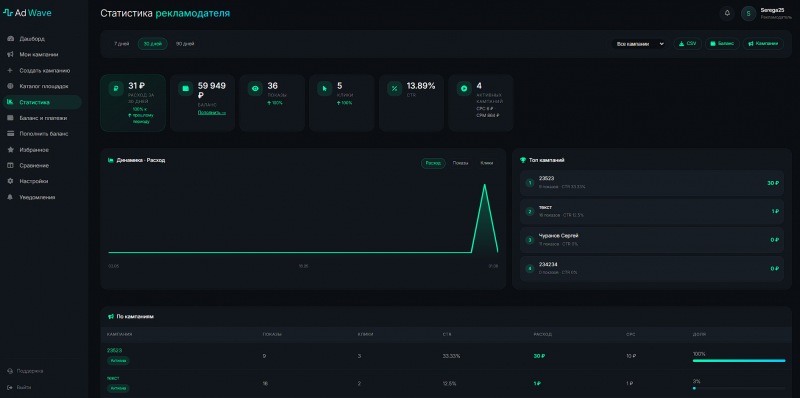Open Дашборд via its sidebar icon
800x398 pixels.
[x=10, y=39]
